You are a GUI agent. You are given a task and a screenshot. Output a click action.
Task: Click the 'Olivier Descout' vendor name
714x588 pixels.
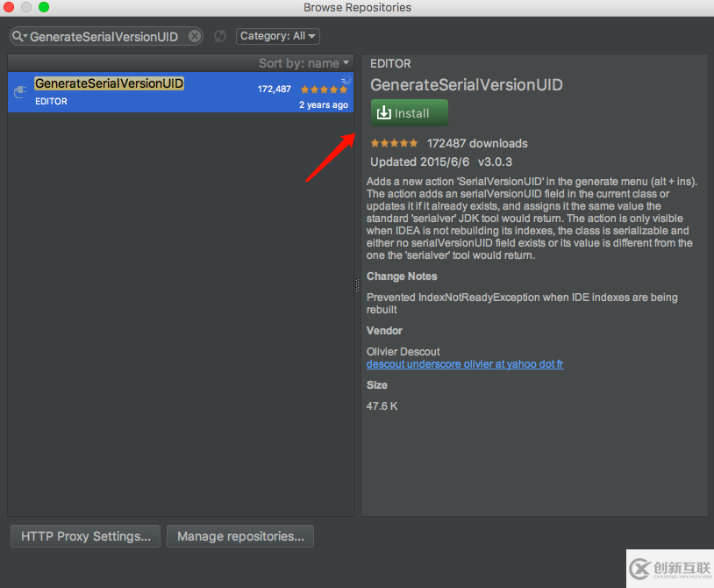tap(403, 352)
